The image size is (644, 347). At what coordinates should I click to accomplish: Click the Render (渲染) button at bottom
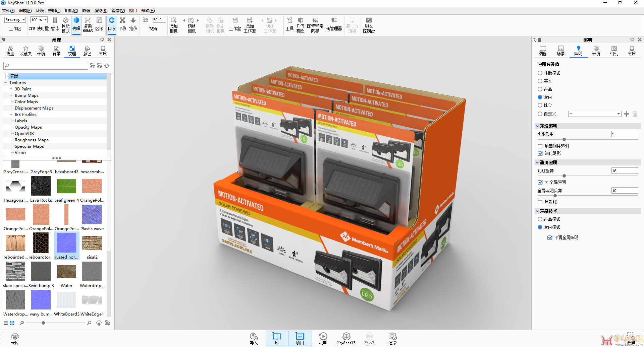click(392, 338)
